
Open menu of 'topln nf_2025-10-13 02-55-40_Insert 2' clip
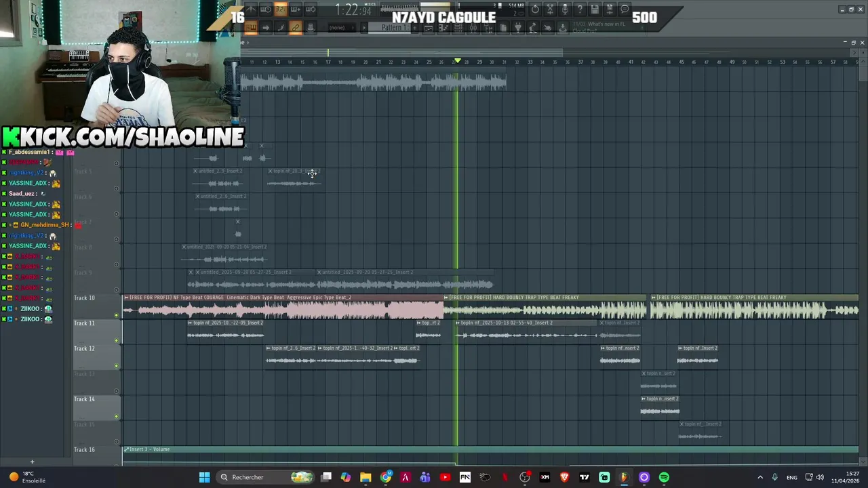(458, 323)
